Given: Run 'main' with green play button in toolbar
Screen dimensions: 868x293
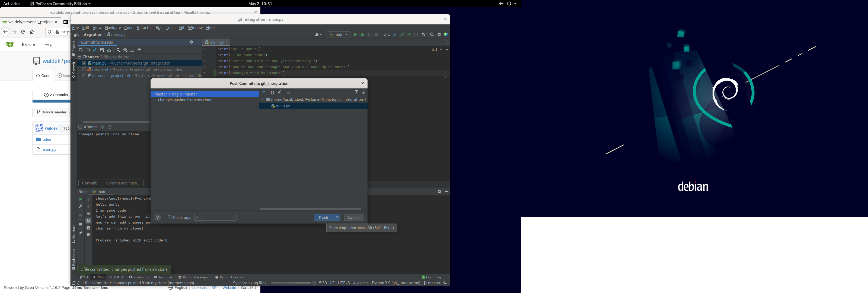Looking at the screenshot, I should (355, 35).
